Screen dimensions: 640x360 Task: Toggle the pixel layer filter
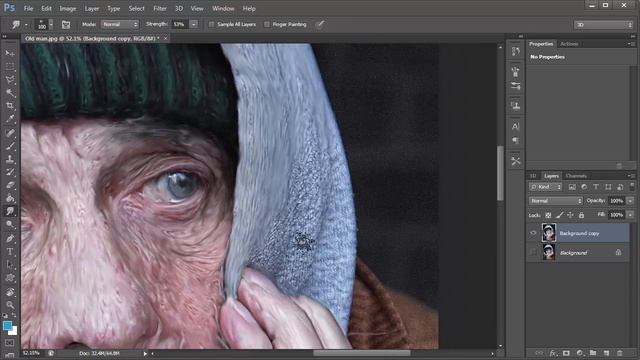(572, 187)
